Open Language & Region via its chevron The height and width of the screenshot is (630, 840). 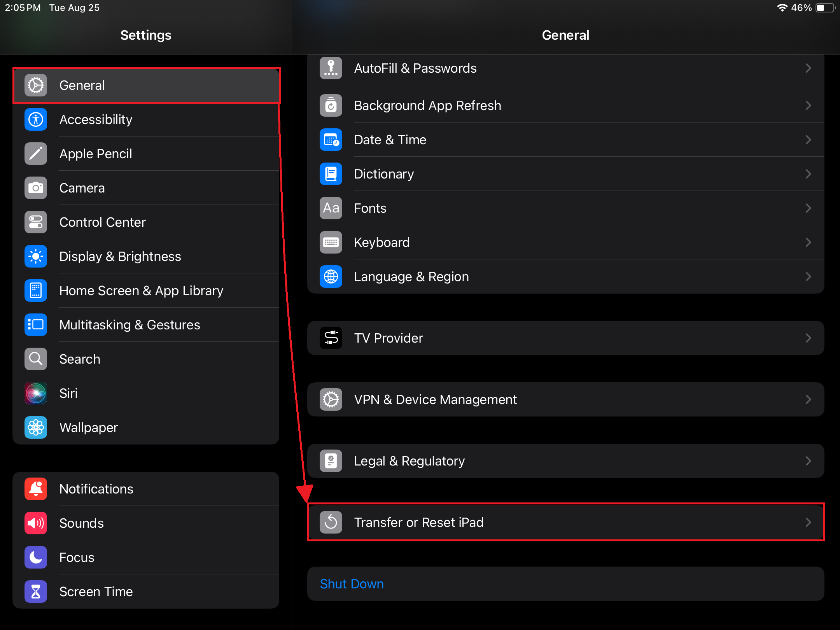point(808,276)
